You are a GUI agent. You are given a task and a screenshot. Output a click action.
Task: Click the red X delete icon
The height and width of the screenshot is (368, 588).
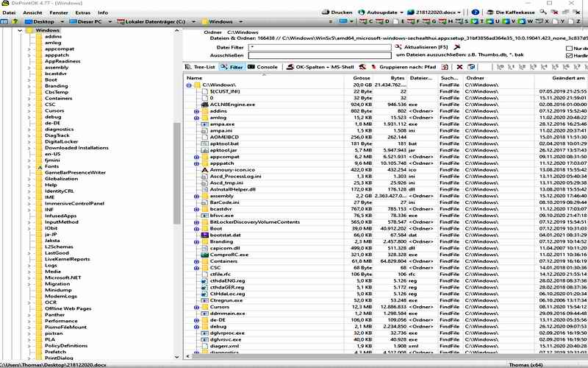(x=459, y=67)
